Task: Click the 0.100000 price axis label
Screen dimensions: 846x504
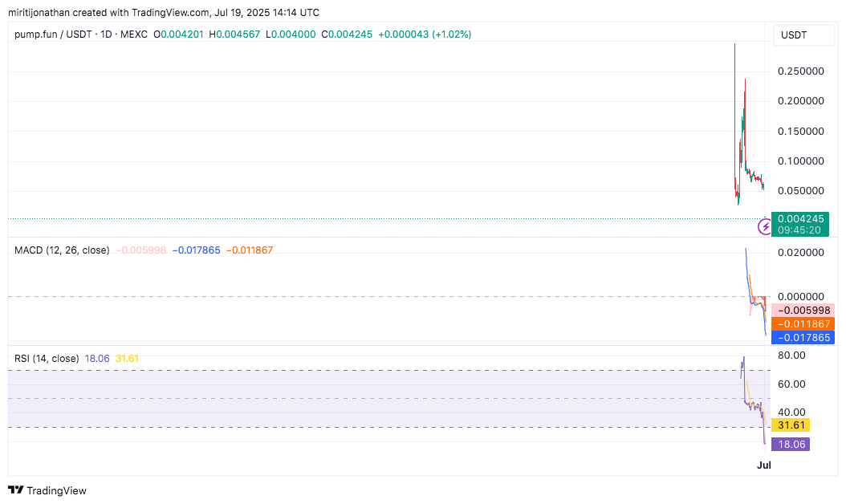Action: pyautogui.click(x=801, y=161)
